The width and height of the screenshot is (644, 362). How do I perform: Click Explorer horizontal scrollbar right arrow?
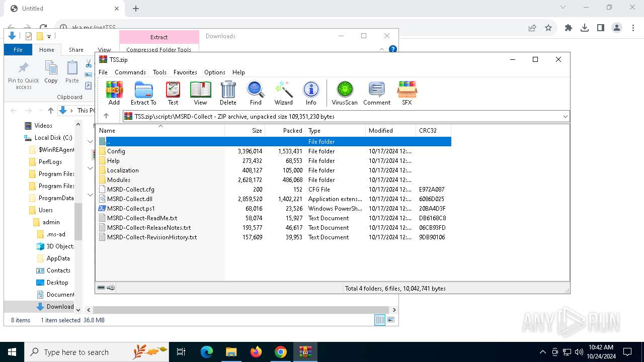coord(394,310)
